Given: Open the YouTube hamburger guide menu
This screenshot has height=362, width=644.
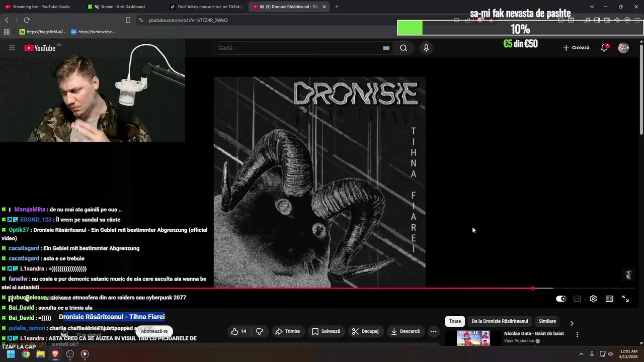Looking at the screenshot, I should pos(12,48).
